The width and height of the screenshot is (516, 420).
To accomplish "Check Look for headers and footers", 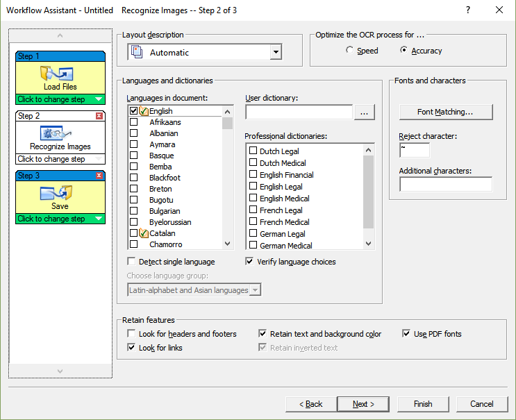I will 132,334.
